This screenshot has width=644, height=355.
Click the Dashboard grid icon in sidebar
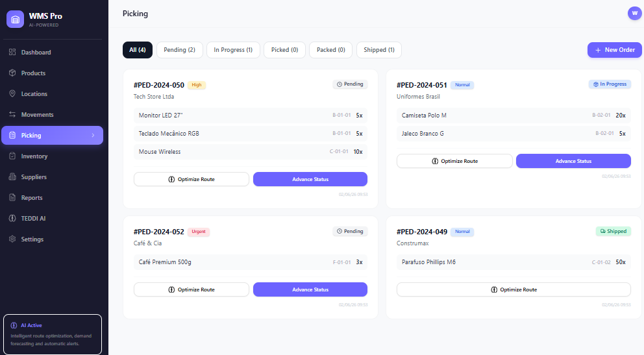coord(12,52)
